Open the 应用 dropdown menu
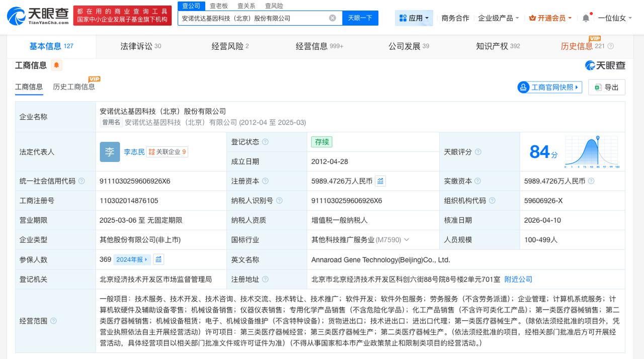This screenshot has height=359, width=644. tap(414, 18)
